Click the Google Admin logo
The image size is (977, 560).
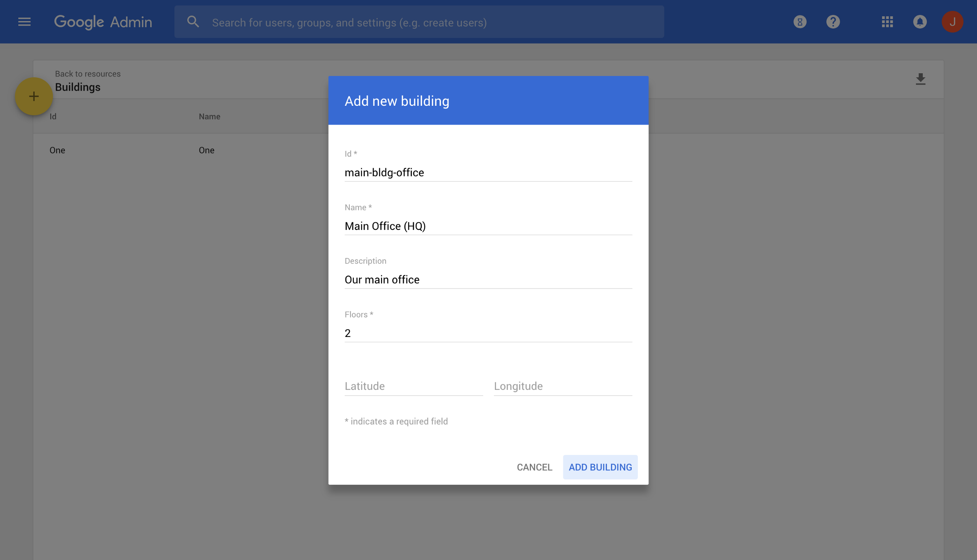coord(103,22)
